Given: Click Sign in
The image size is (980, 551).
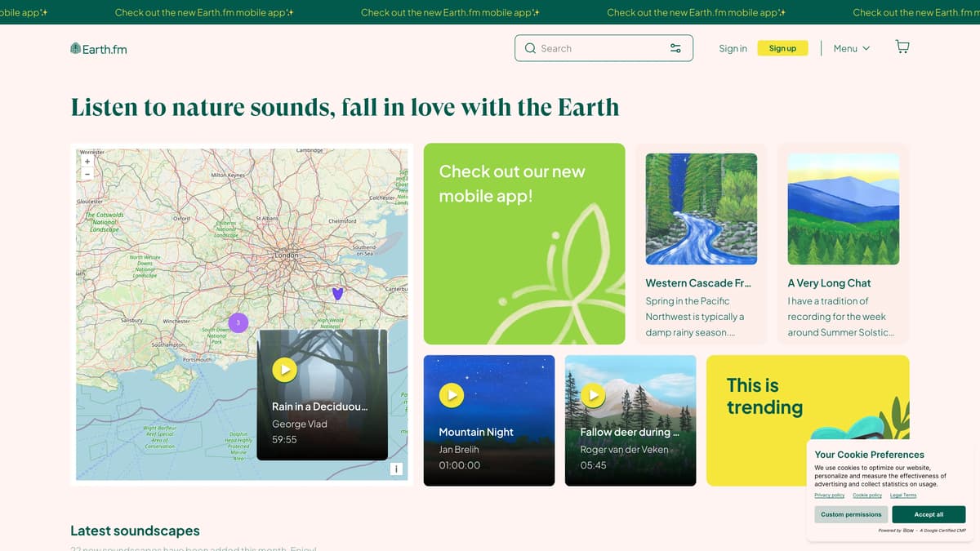Looking at the screenshot, I should (x=733, y=48).
